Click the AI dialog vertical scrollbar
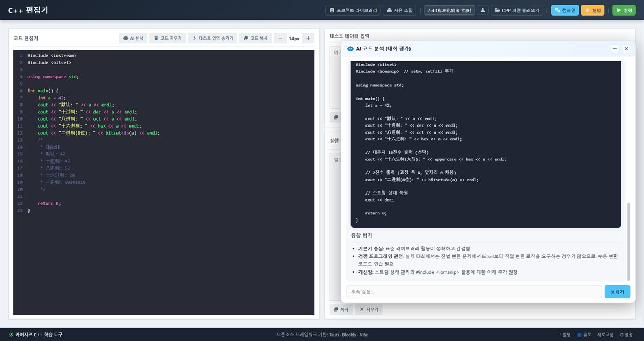Screen dimensions: 644x341 628,241
